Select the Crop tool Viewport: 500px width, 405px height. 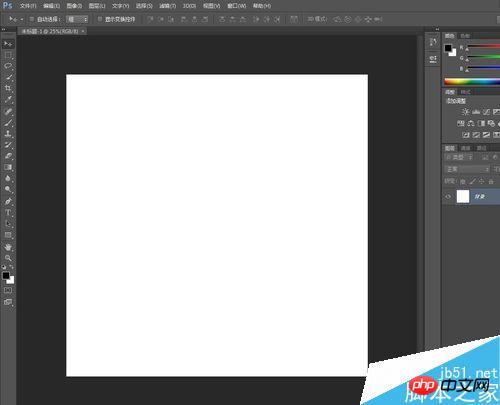[x=8, y=88]
